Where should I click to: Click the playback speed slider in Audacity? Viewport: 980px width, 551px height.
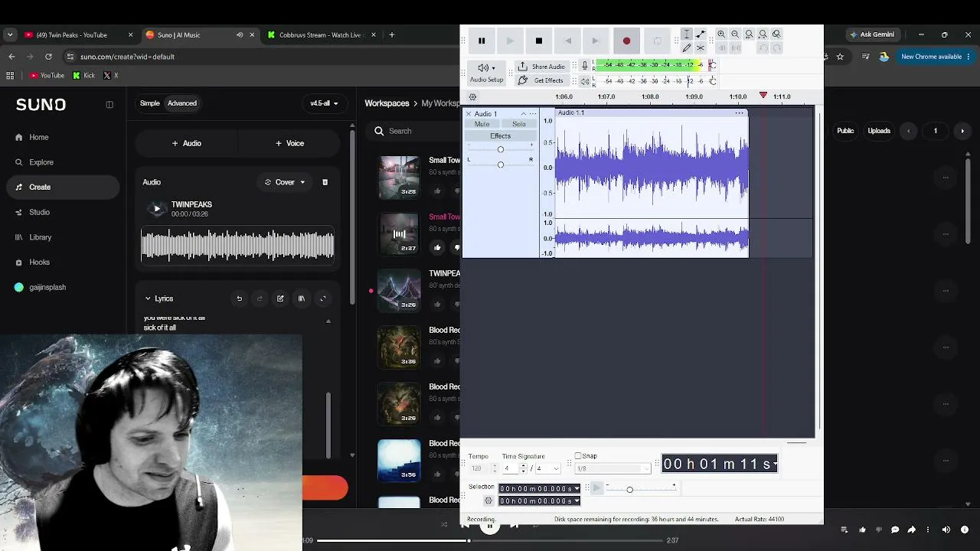642,489
